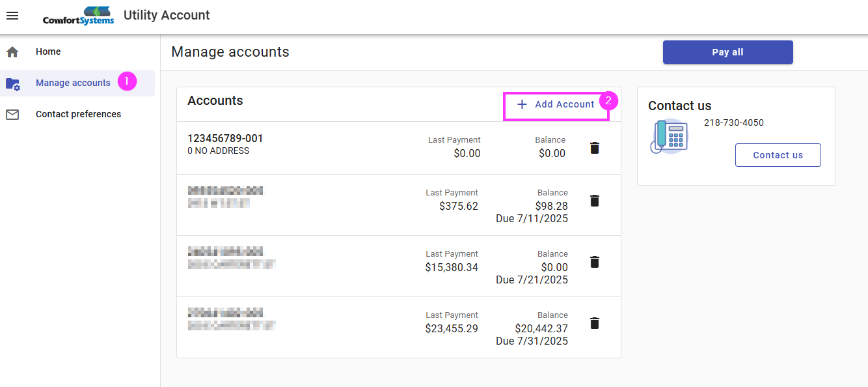Click the trash icon on the last account

coord(594,323)
